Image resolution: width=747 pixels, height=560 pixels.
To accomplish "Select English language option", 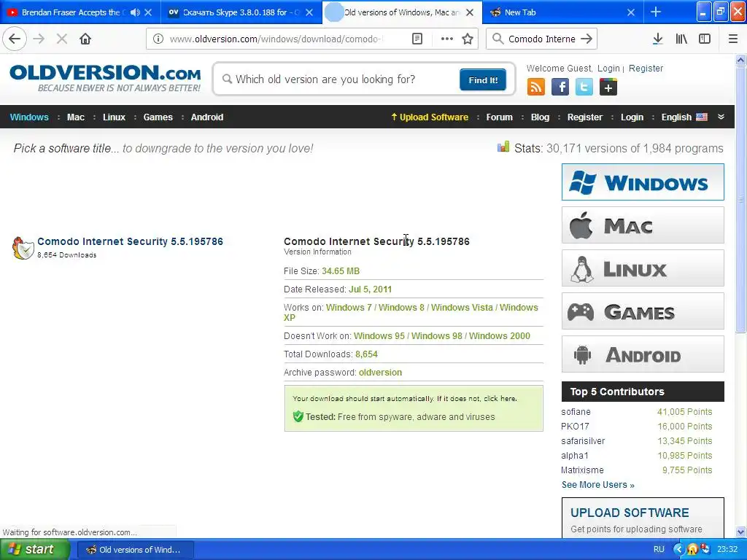I will pyautogui.click(x=684, y=117).
